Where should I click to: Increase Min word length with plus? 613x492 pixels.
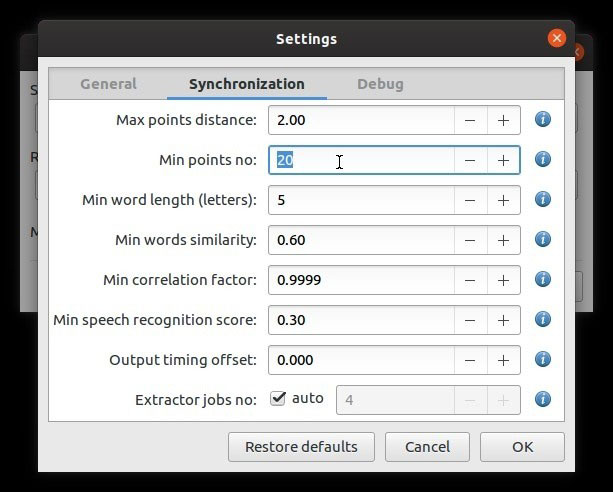pos(504,200)
